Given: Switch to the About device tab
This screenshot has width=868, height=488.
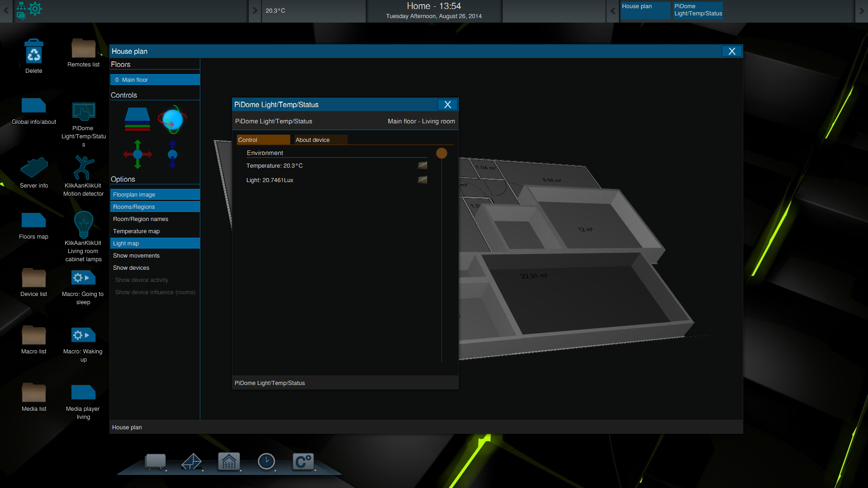Looking at the screenshot, I should click(x=312, y=140).
